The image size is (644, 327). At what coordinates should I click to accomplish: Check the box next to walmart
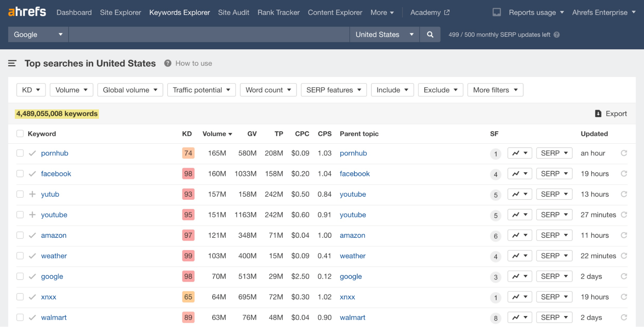pyautogui.click(x=20, y=317)
